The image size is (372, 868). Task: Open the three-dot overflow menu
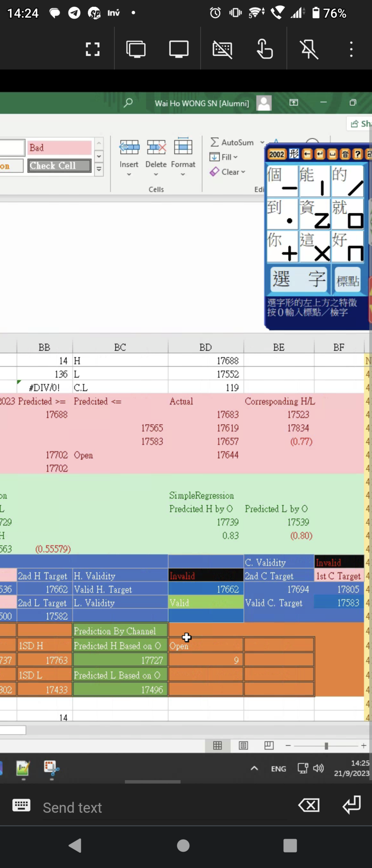pyautogui.click(x=351, y=49)
